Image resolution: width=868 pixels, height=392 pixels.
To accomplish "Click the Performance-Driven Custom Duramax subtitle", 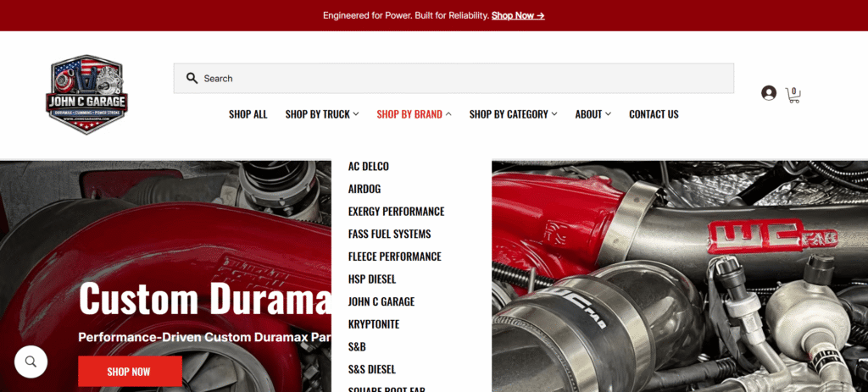I will click(205, 337).
